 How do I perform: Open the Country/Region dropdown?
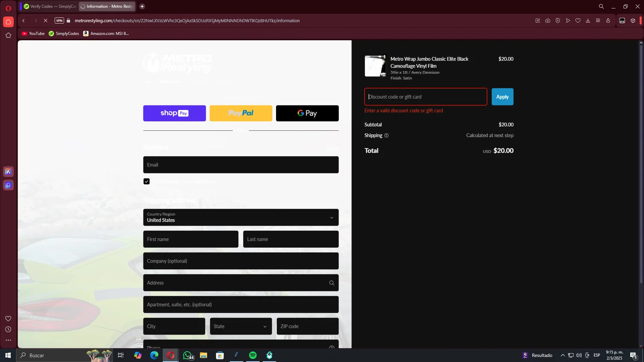click(x=241, y=217)
